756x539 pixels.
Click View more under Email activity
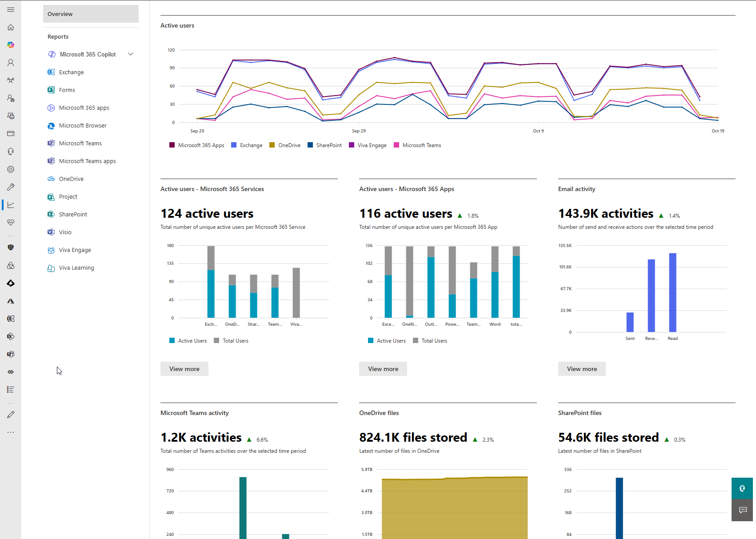[581, 369]
